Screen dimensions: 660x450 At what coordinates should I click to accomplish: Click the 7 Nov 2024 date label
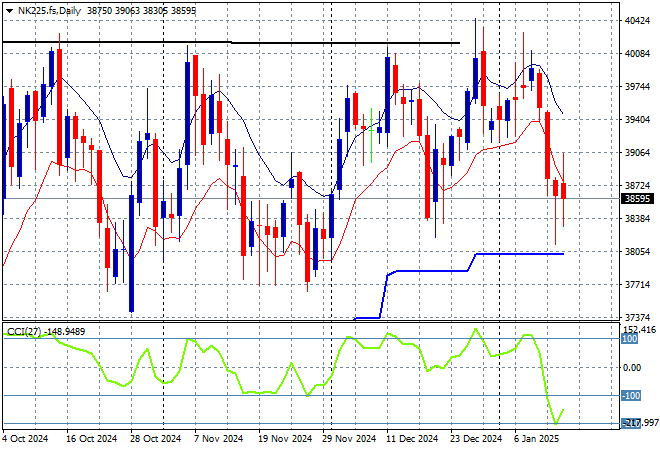[216, 439]
